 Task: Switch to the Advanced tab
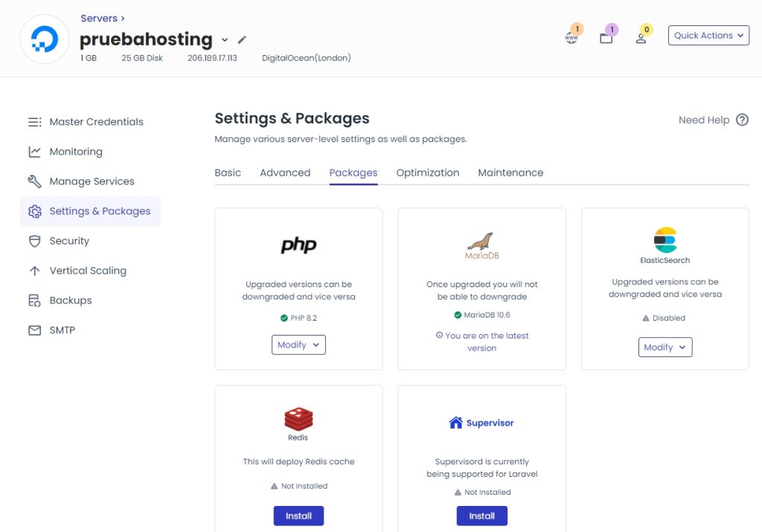285,173
